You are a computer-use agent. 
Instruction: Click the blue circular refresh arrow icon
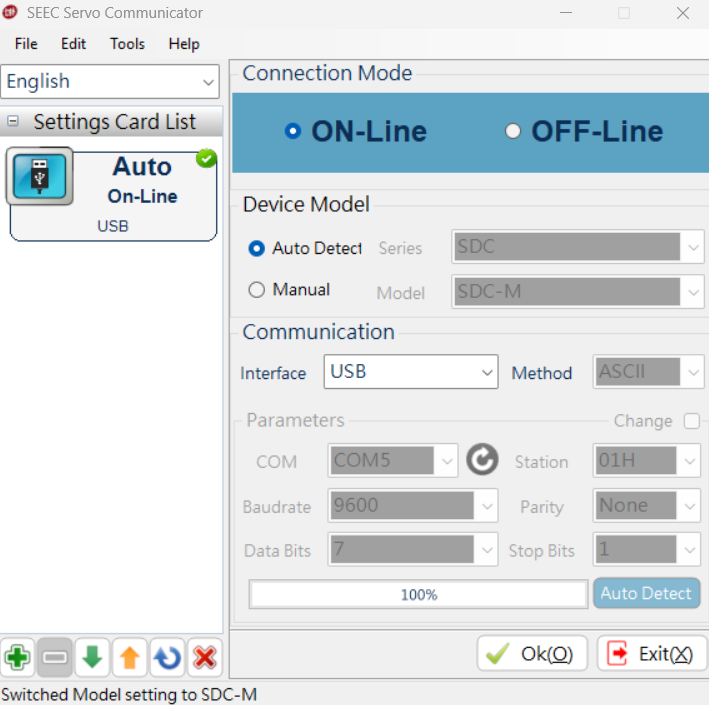(167, 657)
